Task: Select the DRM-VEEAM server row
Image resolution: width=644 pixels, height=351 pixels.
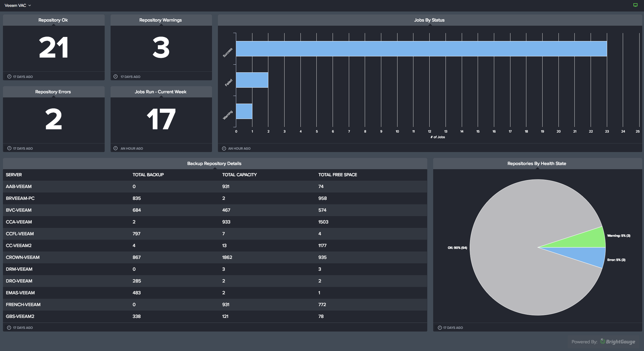Action: click(215, 269)
